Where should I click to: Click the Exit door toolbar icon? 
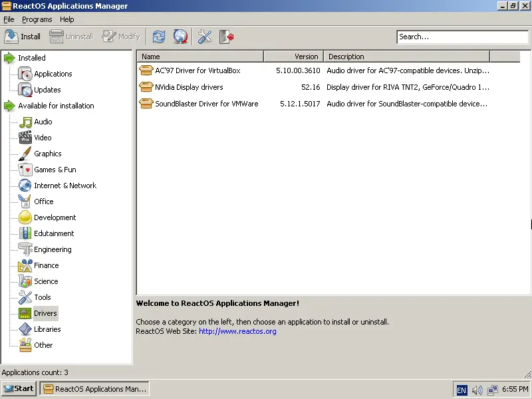(x=226, y=37)
